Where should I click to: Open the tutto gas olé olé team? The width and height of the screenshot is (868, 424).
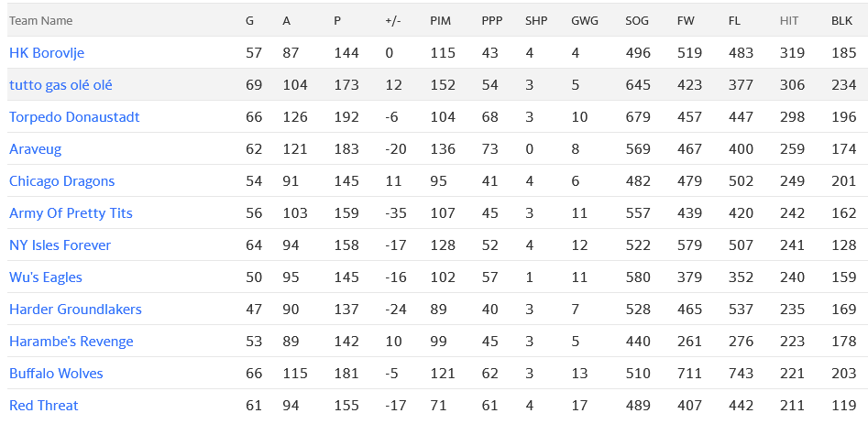tap(60, 85)
